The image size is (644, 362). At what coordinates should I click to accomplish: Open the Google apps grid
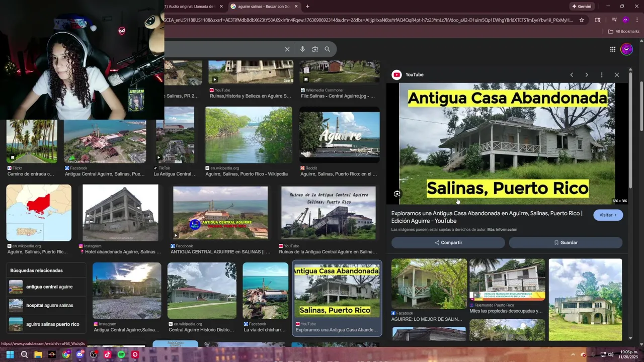tap(612, 49)
